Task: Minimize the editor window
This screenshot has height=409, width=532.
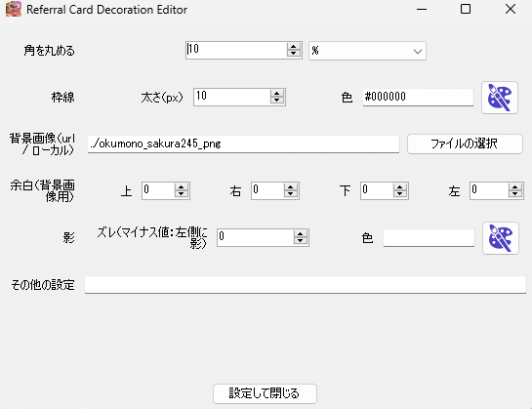Action: [x=422, y=9]
